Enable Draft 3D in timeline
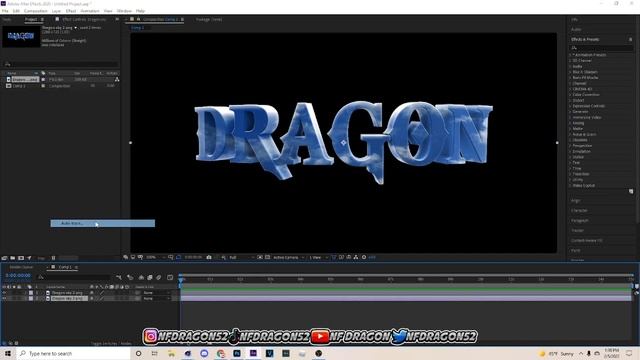 (x=130, y=278)
